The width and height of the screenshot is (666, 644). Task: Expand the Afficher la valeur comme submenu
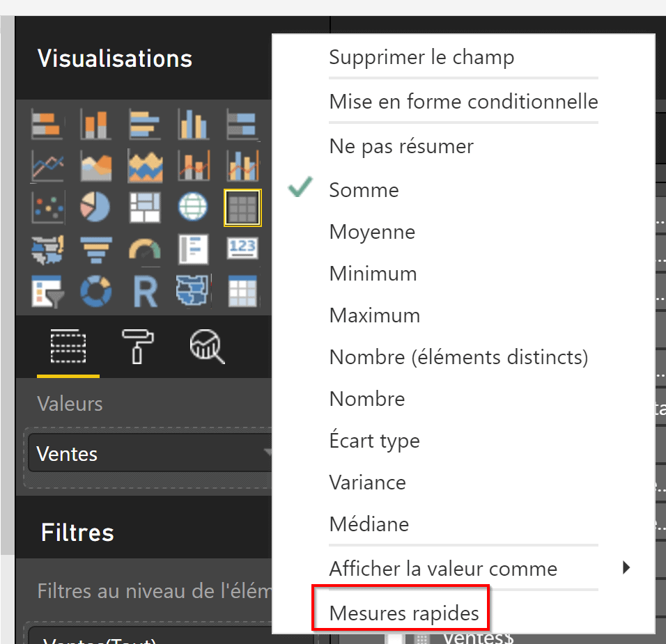pos(443,569)
